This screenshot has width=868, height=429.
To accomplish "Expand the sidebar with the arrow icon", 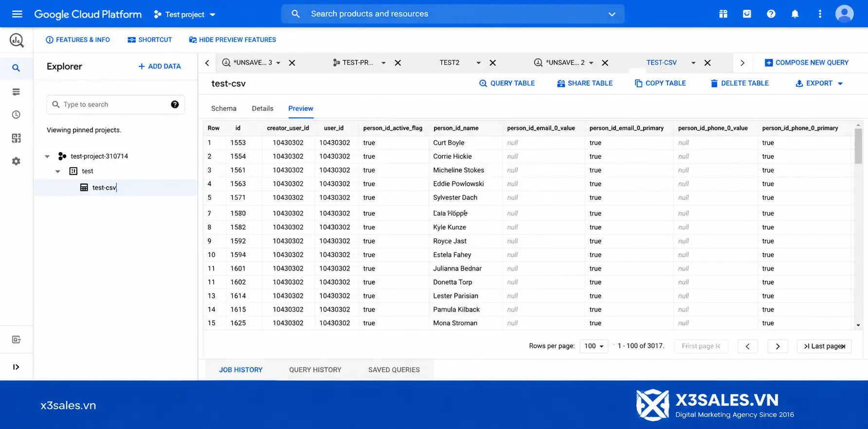I will [16, 367].
